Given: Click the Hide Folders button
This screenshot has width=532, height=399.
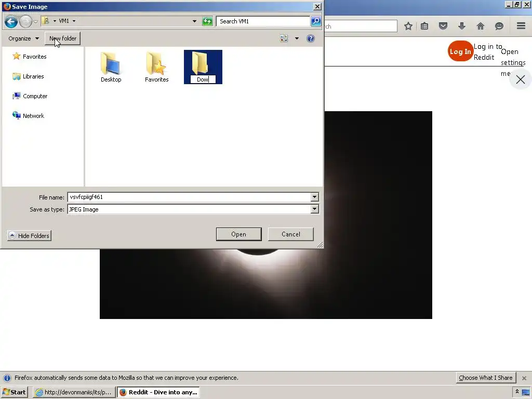Looking at the screenshot, I should pyautogui.click(x=29, y=235).
